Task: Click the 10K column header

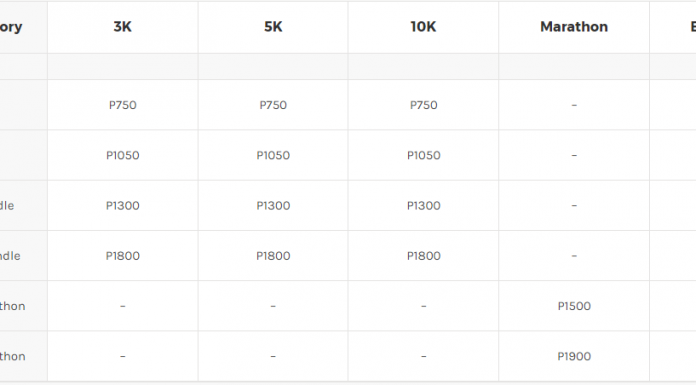Action: (x=423, y=27)
